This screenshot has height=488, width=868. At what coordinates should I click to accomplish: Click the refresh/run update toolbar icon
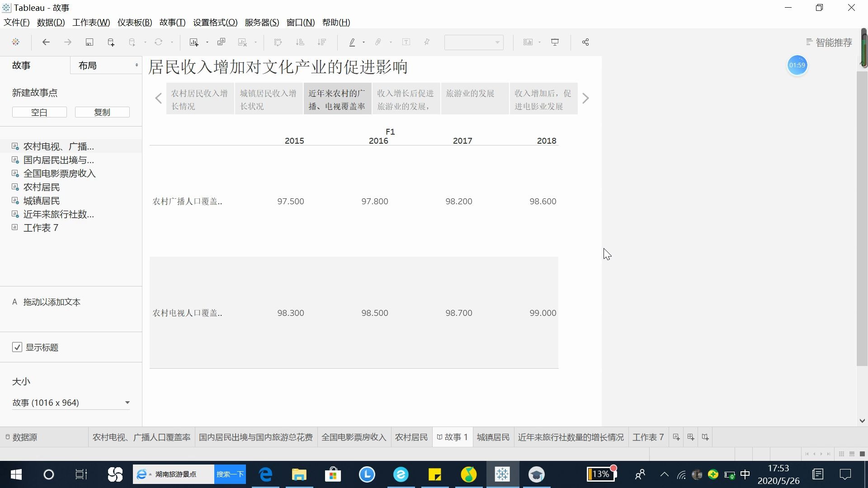click(158, 42)
